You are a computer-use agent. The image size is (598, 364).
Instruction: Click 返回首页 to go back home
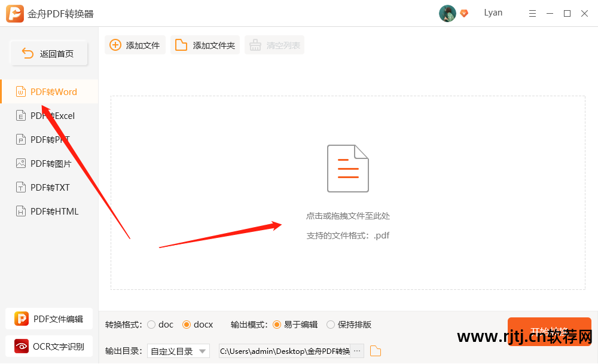48,53
